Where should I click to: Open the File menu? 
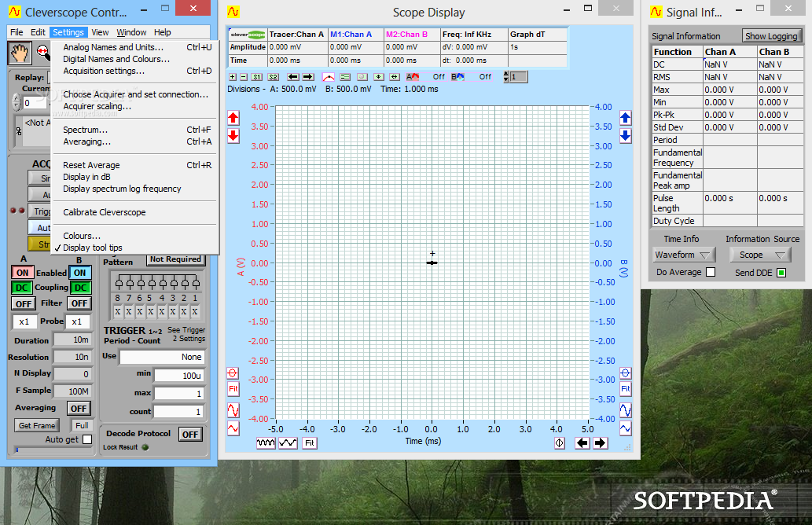pos(17,32)
